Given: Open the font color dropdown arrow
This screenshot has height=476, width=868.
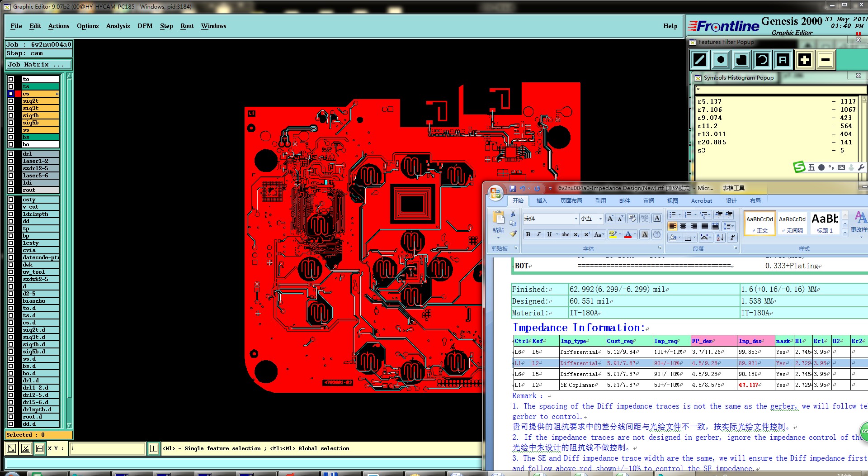Looking at the screenshot, I should pos(635,234).
